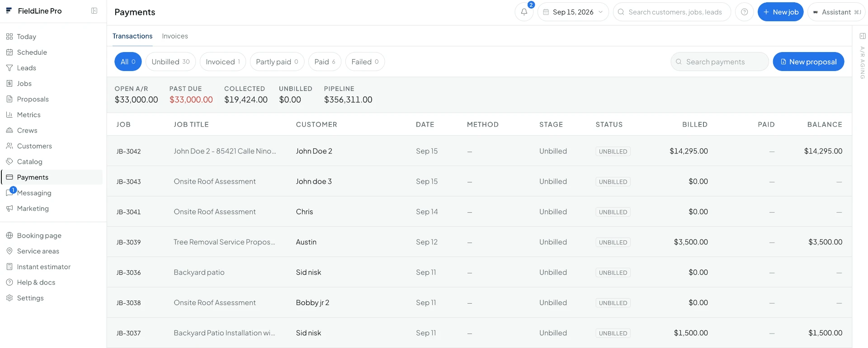Click the Settings gear icon
868x348 pixels.
9,298
